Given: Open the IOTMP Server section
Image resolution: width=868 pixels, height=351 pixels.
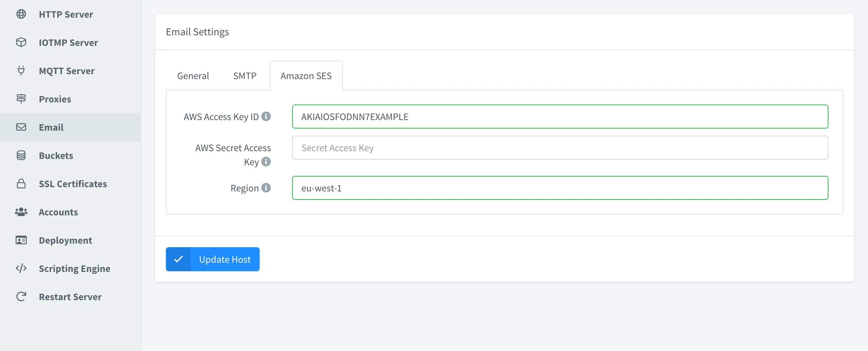Looking at the screenshot, I should pos(71,42).
